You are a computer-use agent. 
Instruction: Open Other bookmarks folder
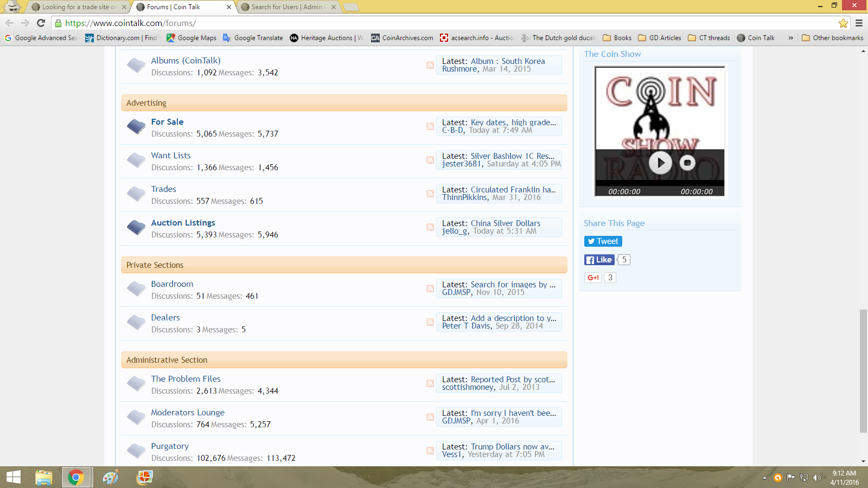coord(832,38)
